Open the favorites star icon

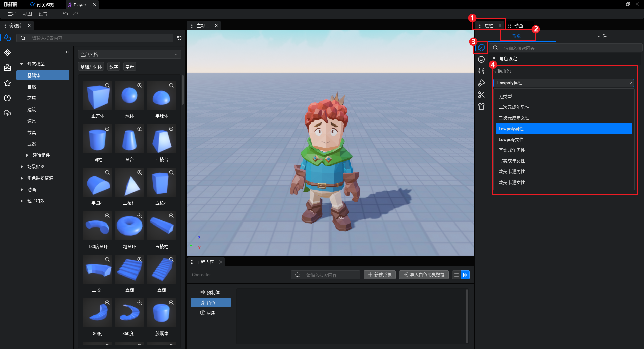coord(7,83)
